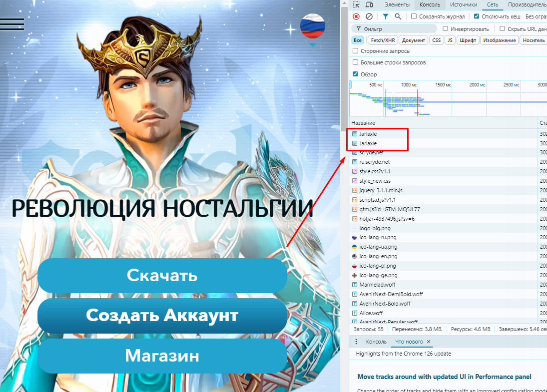Stop recording network log
This screenshot has width=547, height=392.
pyautogui.click(x=356, y=16)
